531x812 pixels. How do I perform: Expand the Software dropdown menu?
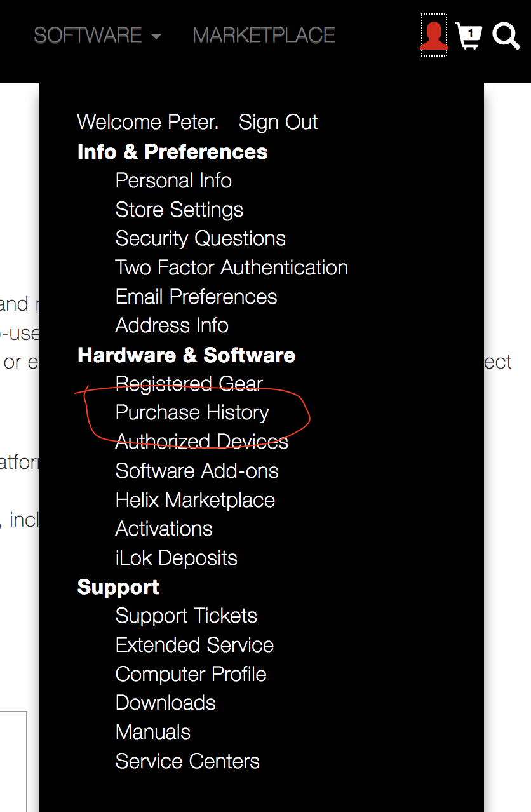pos(97,36)
